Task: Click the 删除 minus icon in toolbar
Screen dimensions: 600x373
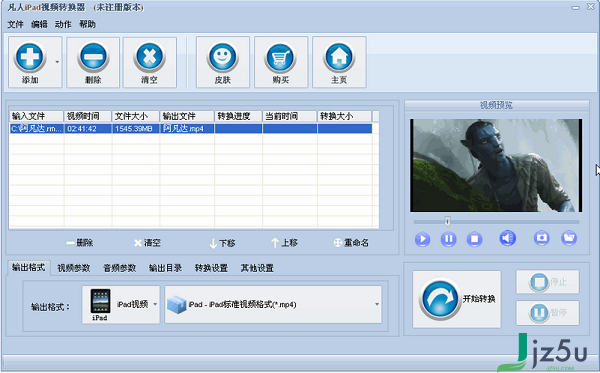Action: pyautogui.click(x=93, y=57)
